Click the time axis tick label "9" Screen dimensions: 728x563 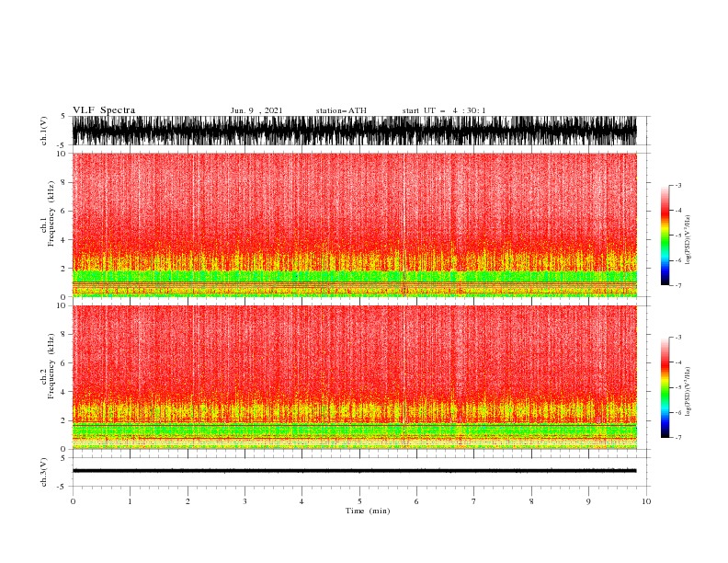(x=588, y=501)
